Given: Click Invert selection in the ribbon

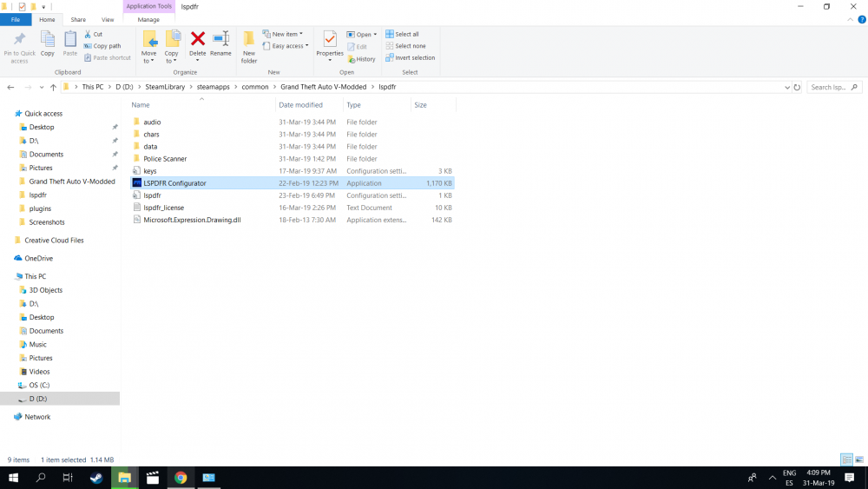Looking at the screenshot, I should pyautogui.click(x=411, y=57).
